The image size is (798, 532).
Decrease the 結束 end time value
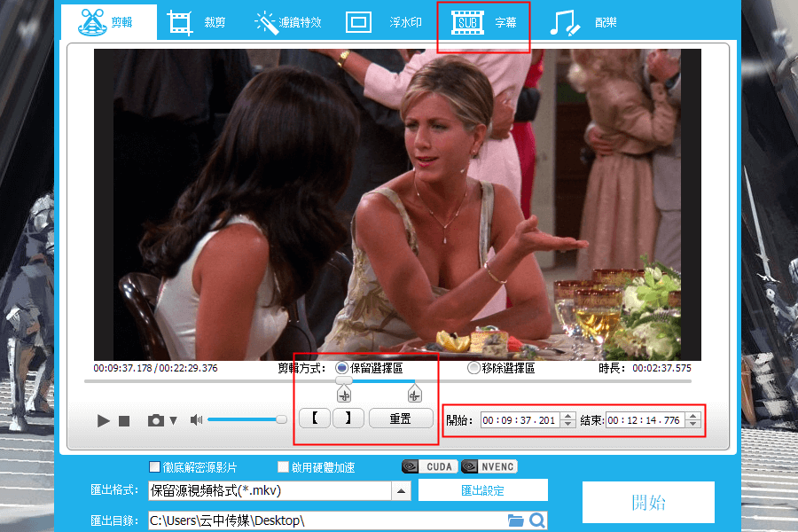coord(693,424)
